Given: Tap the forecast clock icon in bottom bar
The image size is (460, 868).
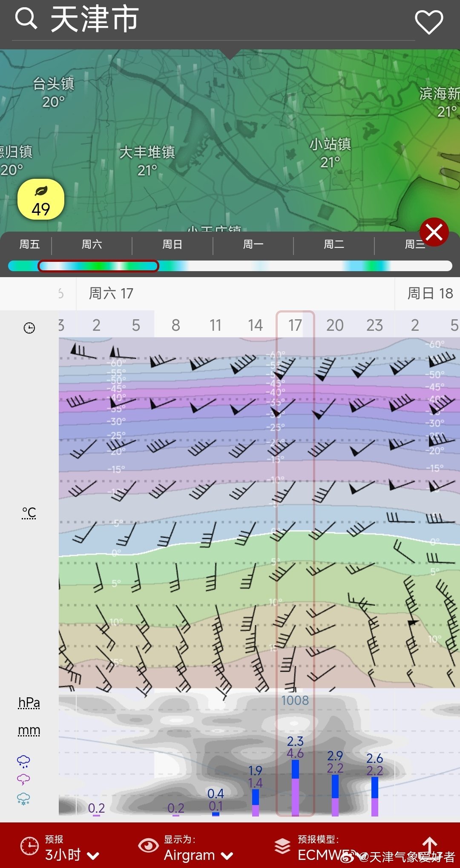Looking at the screenshot, I should (x=29, y=846).
